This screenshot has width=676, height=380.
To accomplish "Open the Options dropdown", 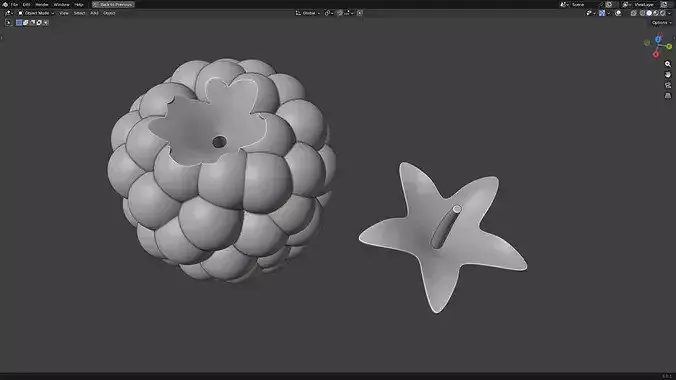I will tap(661, 22).
